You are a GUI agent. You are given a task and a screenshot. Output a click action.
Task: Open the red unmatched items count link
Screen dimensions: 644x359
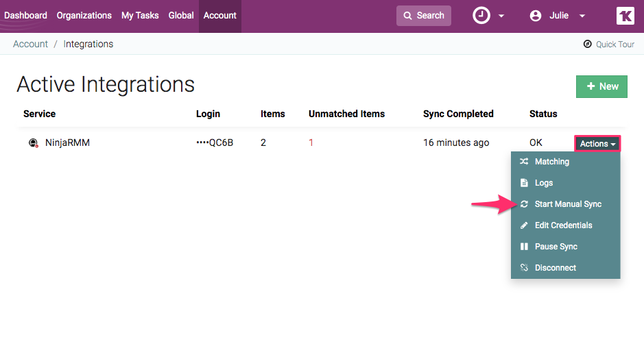click(311, 143)
